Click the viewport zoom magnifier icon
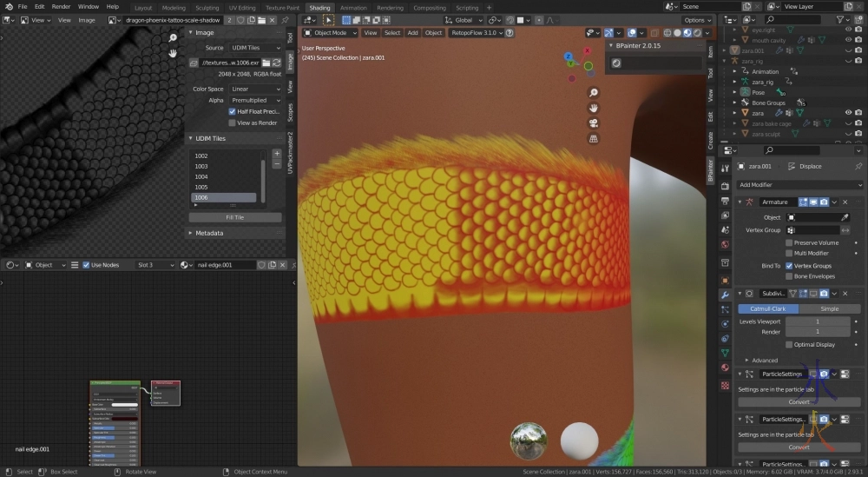Viewport: 868px width, 477px height. (x=594, y=93)
